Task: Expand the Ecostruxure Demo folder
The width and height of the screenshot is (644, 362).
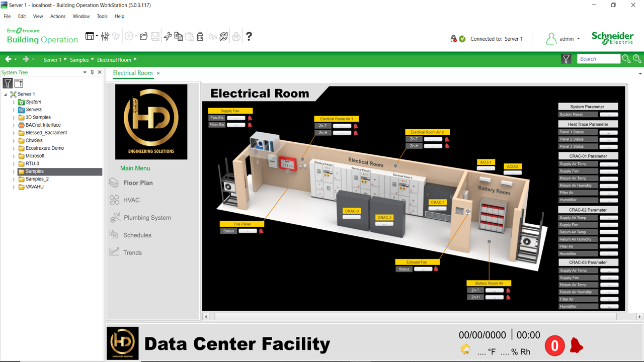Action: click(x=14, y=148)
